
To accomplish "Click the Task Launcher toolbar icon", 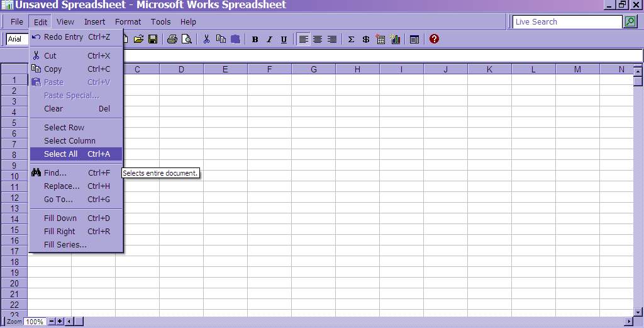I will [414, 40].
